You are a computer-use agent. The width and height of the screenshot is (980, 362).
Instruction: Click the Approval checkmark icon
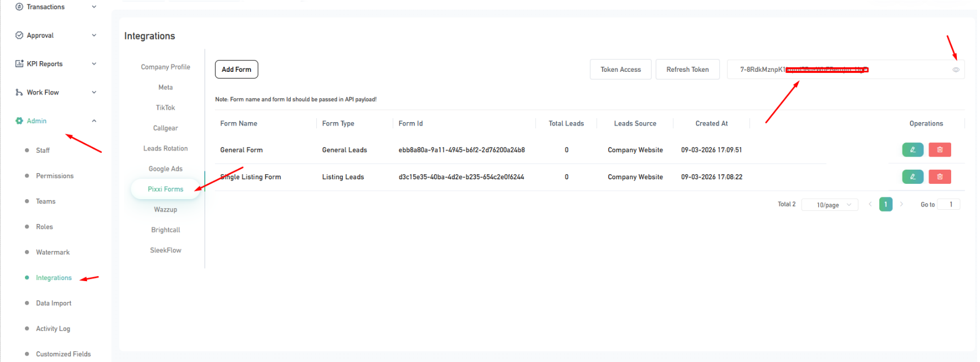(x=19, y=35)
